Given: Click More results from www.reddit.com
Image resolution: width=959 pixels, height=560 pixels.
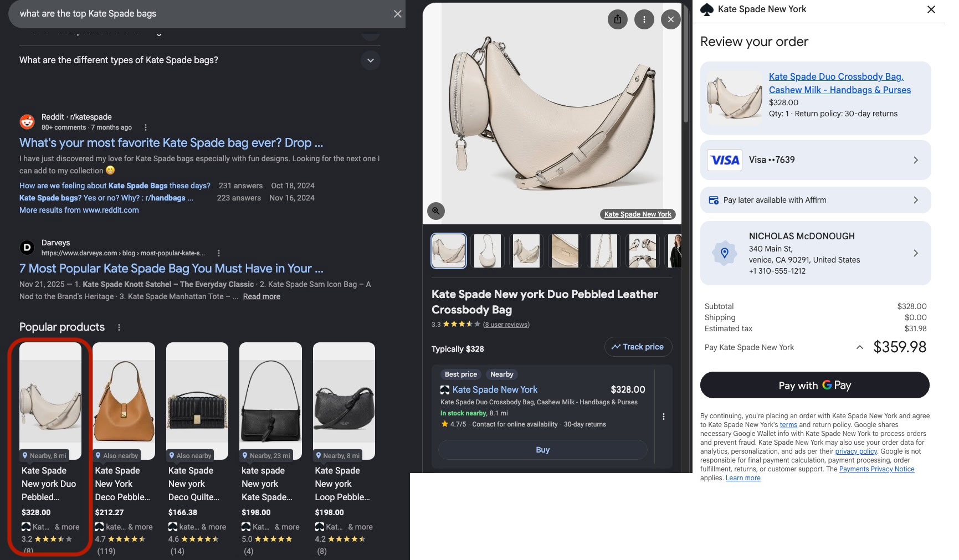Looking at the screenshot, I should 79,210.
